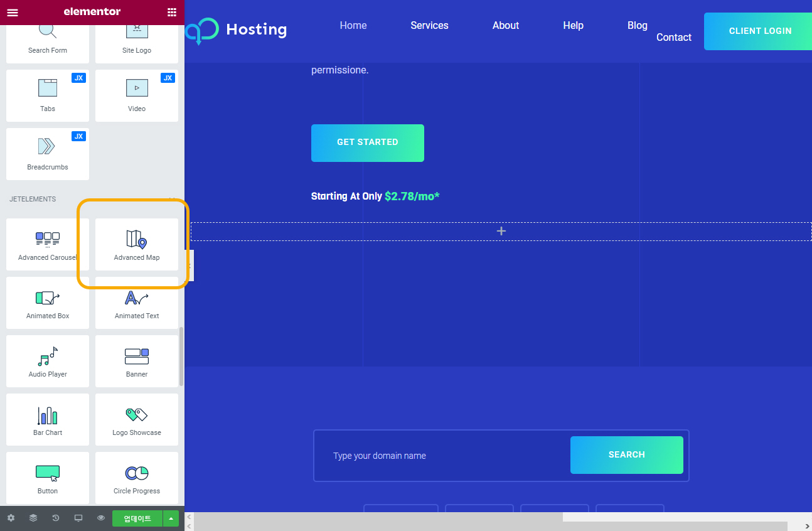Pick the Bar Chart widget

click(x=47, y=419)
